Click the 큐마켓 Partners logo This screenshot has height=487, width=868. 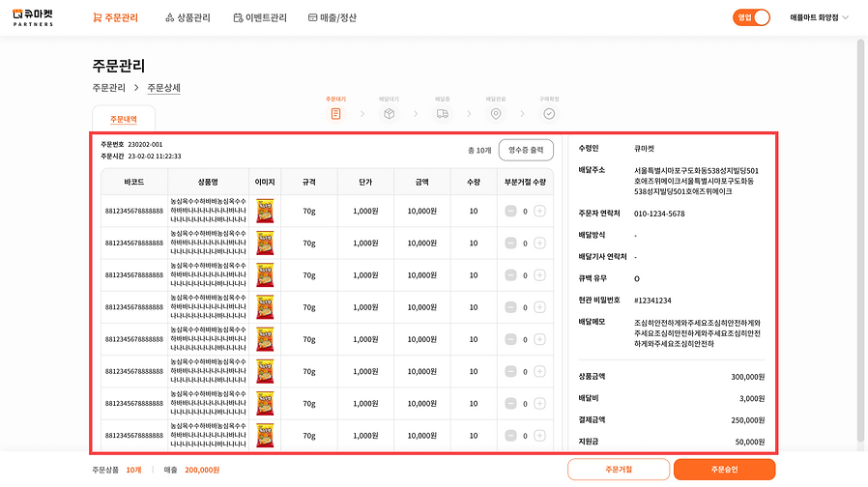(x=33, y=17)
